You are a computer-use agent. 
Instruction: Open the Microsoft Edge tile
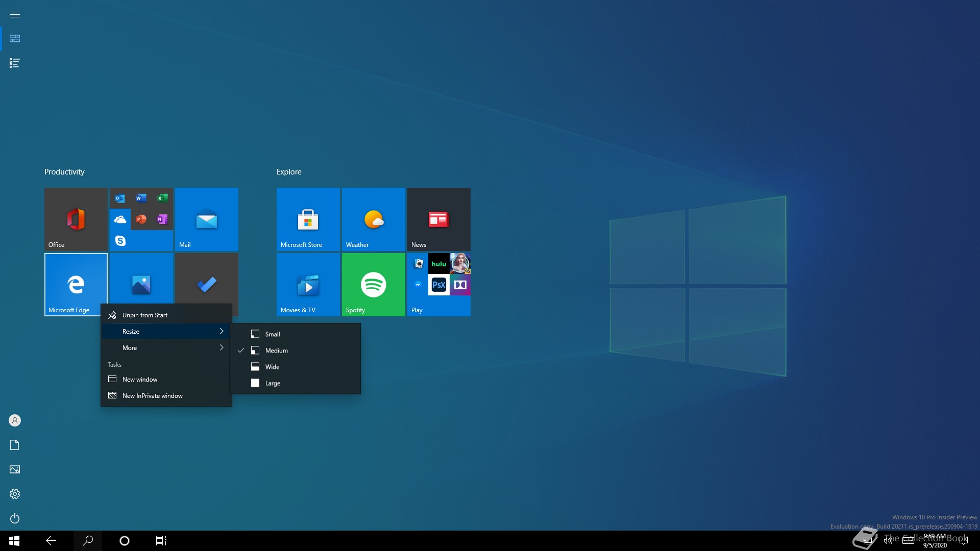(x=76, y=285)
